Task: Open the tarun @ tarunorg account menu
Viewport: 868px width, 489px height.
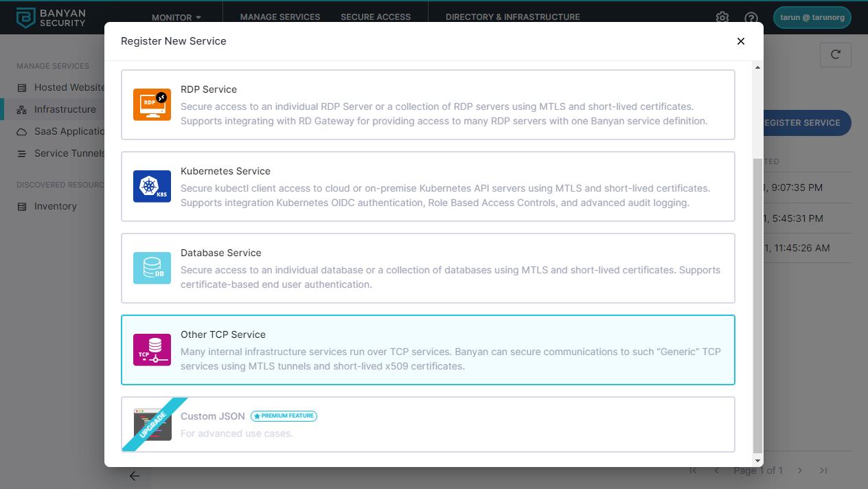Action: click(x=812, y=17)
